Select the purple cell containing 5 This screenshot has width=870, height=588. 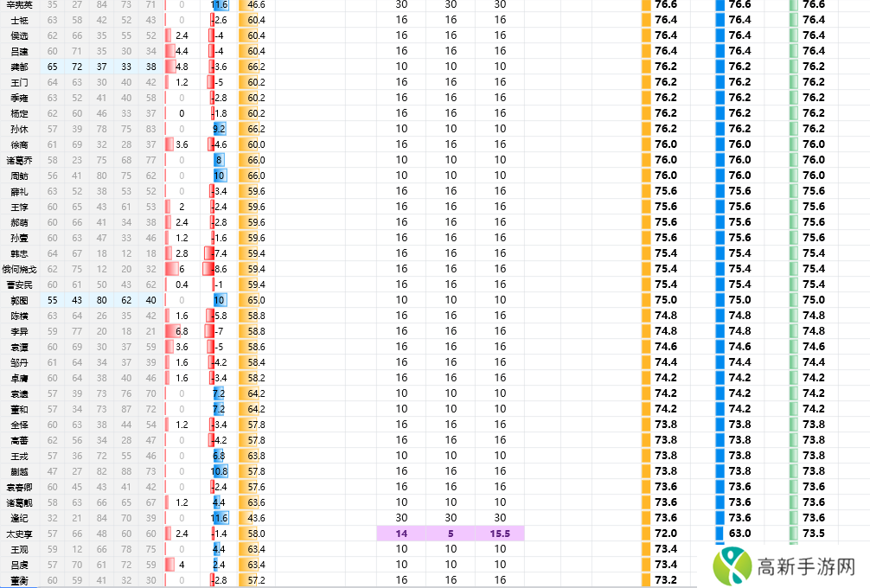[x=451, y=534]
